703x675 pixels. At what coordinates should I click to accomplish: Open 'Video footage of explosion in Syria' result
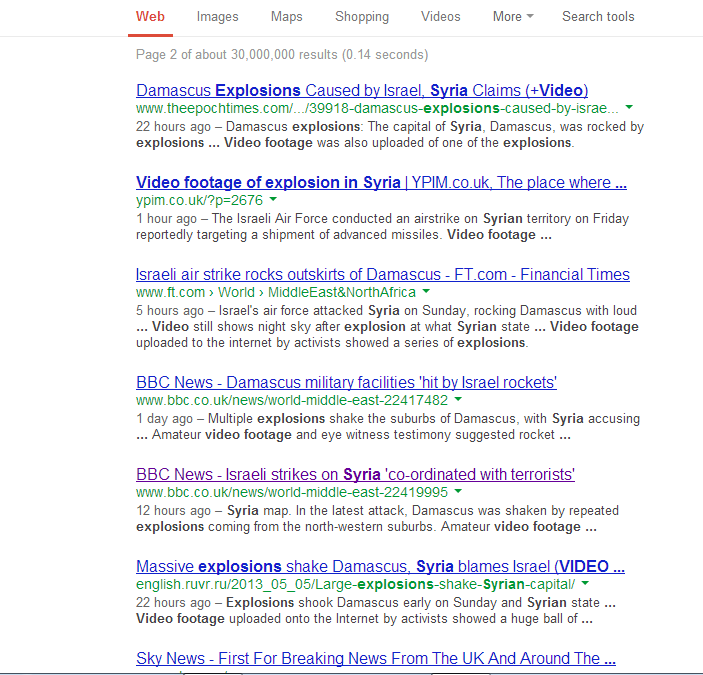pyautogui.click(x=381, y=182)
